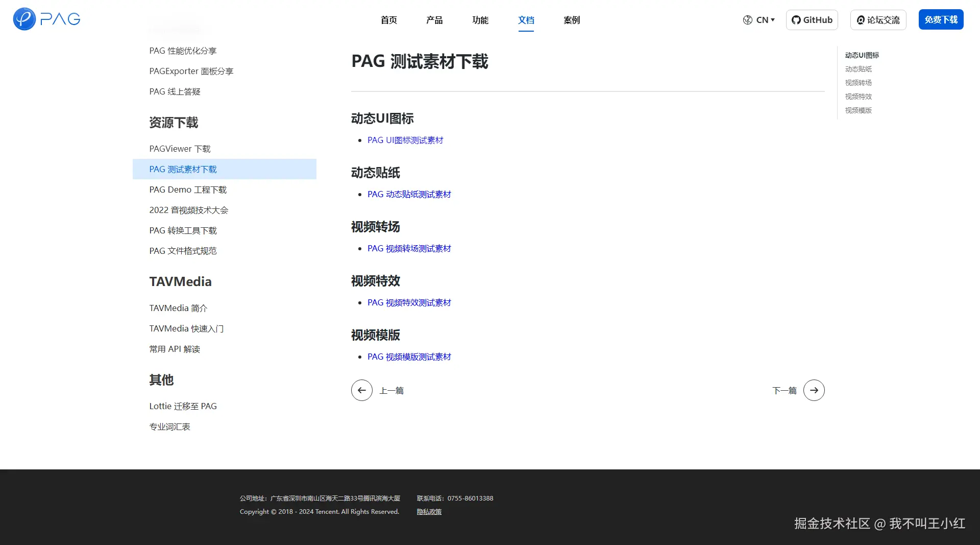The width and height of the screenshot is (980, 545).
Task: Open the 隐私政策 link in footer
Action: (x=429, y=511)
